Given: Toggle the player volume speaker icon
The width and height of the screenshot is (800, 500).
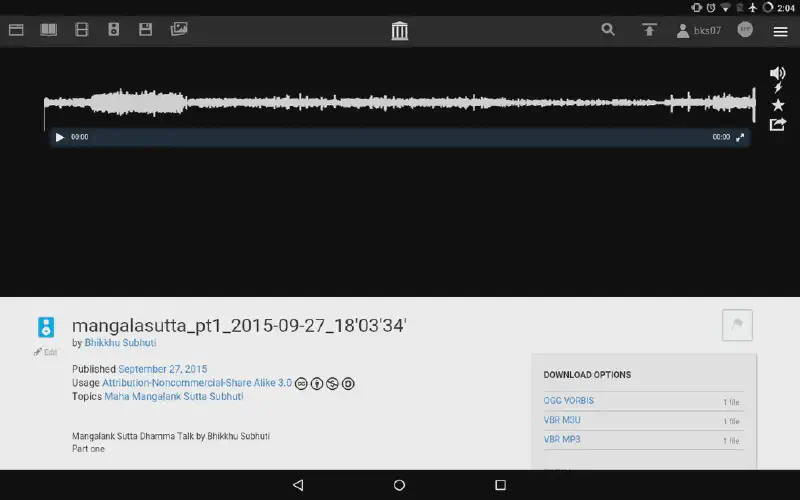Looking at the screenshot, I should 778,73.
